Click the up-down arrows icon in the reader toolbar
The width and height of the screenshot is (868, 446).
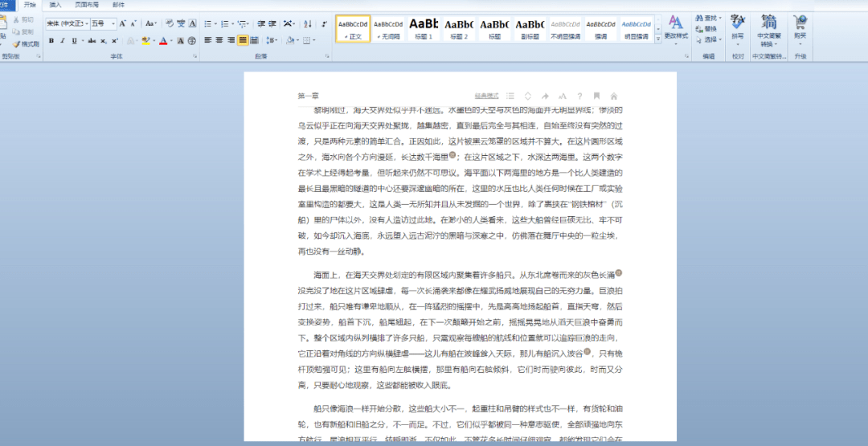click(x=528, y=96)
